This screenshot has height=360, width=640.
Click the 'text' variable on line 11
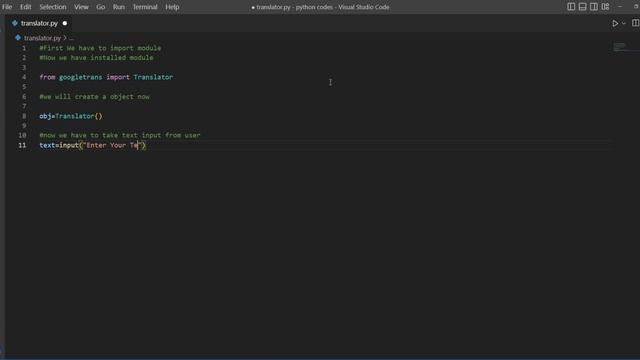click(x=47, y=145)
